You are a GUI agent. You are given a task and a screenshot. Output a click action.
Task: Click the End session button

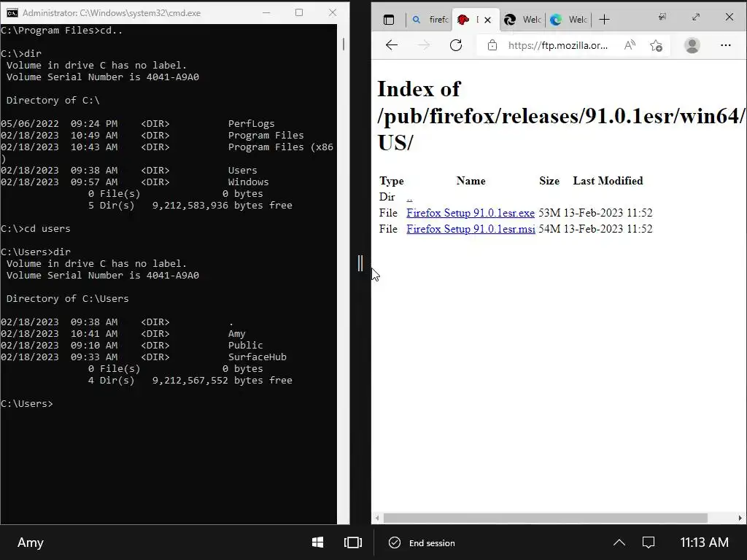(x=422, y=542)
